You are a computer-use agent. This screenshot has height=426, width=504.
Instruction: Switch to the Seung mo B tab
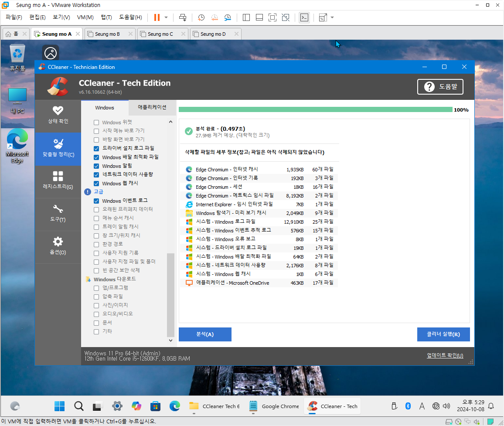pyautogui.click(x=107, y=34)
